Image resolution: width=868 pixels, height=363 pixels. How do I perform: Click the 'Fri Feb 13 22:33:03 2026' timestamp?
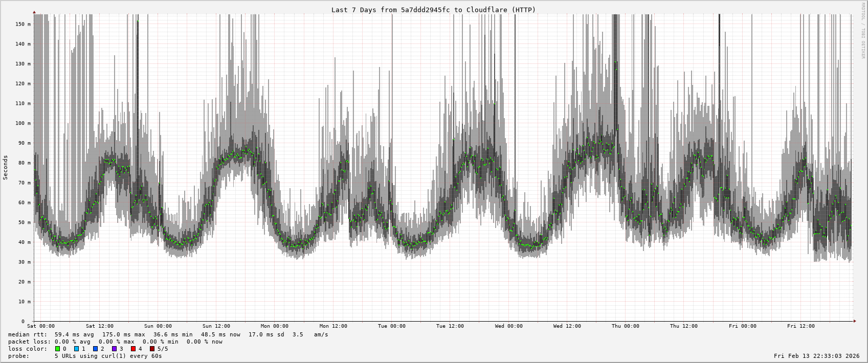(x=816, y=356)
